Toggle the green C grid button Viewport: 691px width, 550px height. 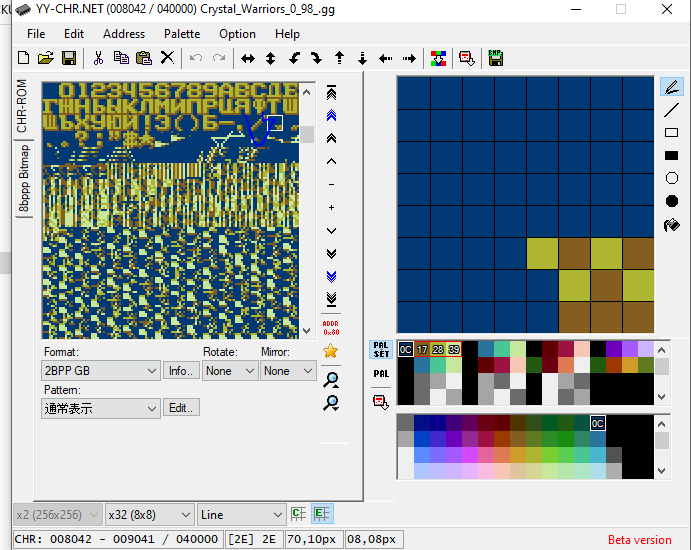point(298,514)
